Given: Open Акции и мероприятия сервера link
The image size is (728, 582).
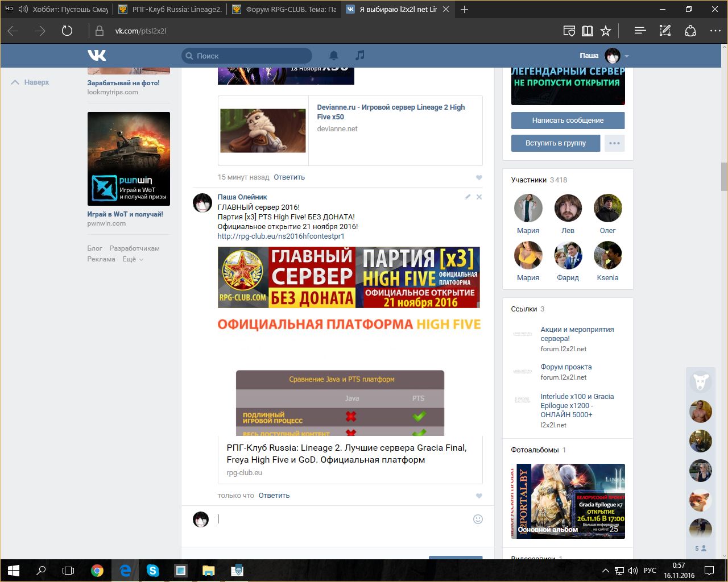Looking at the screenshot, I should pos(577,334).
